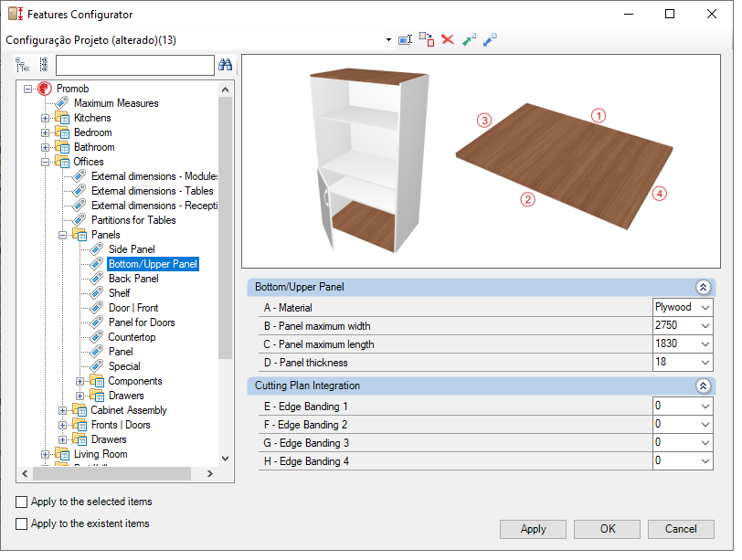The image size is (742, 560).
Task: Open the Panel maximum width dropdown
Action: 705,326
